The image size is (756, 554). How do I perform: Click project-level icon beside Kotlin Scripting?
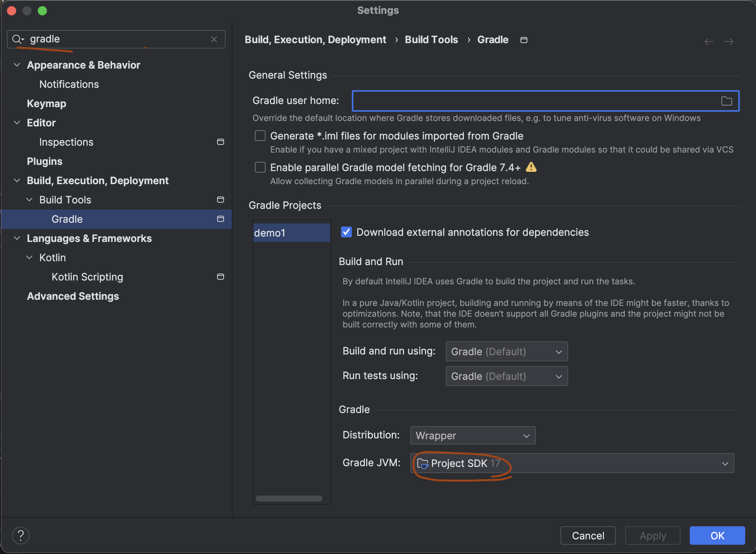221,277
